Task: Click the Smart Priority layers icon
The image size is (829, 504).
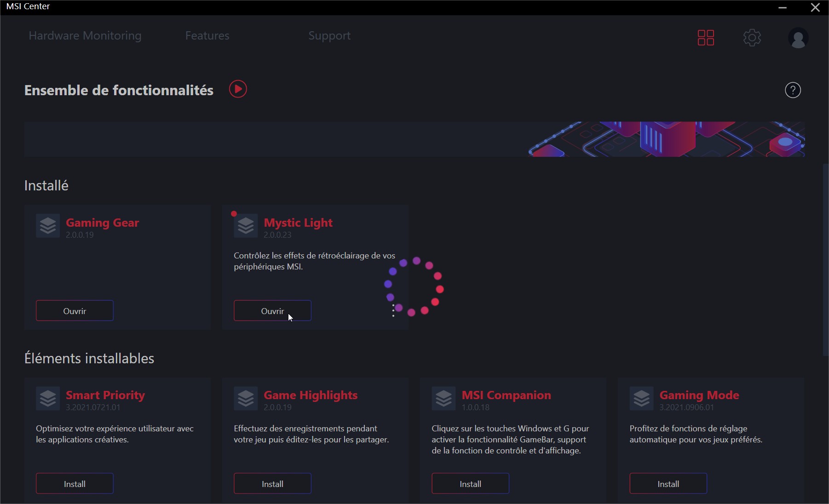Action: pos(48,399)
